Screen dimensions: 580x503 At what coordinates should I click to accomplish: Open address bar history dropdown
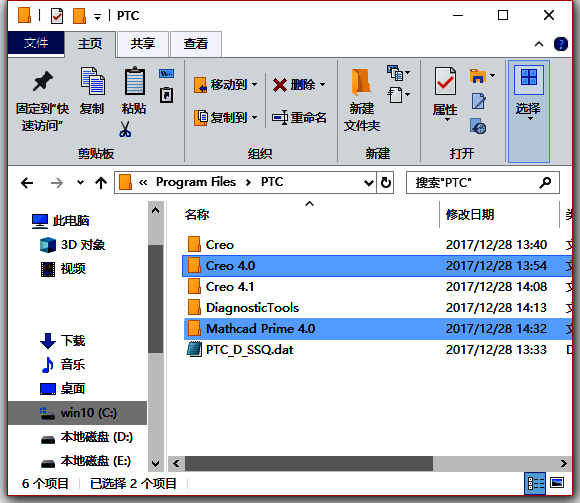pyautogui.click(x=368, y=183)
